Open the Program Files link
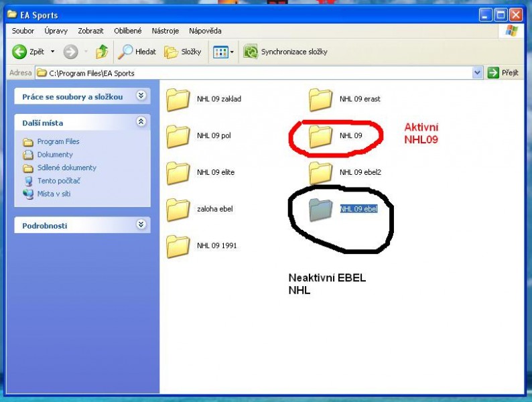 tap(58, 141)
